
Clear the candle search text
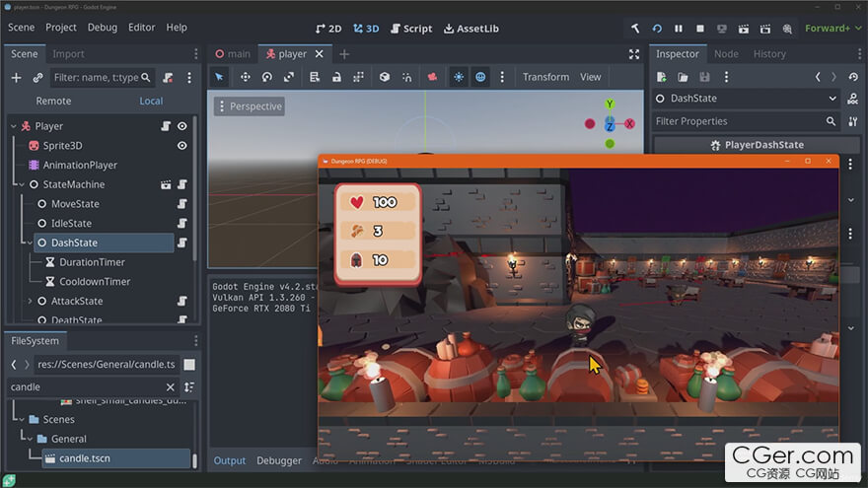(171, 386)
